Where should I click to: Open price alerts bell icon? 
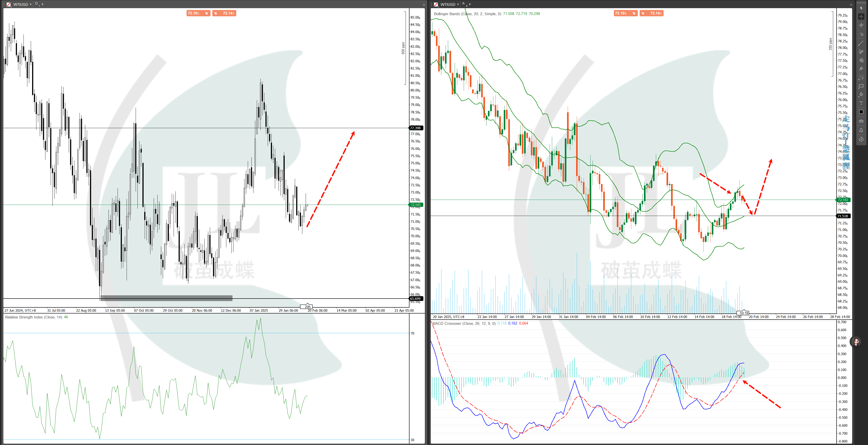click(861, 130)
